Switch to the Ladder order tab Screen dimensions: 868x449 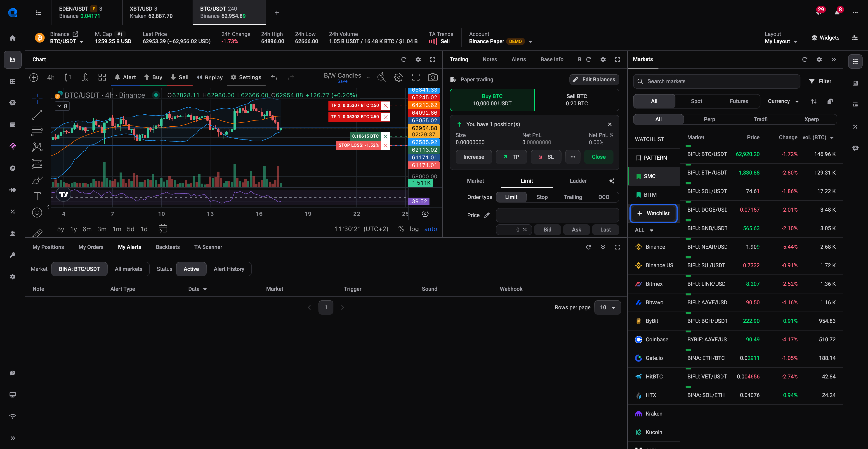click(x=578, y=181)
